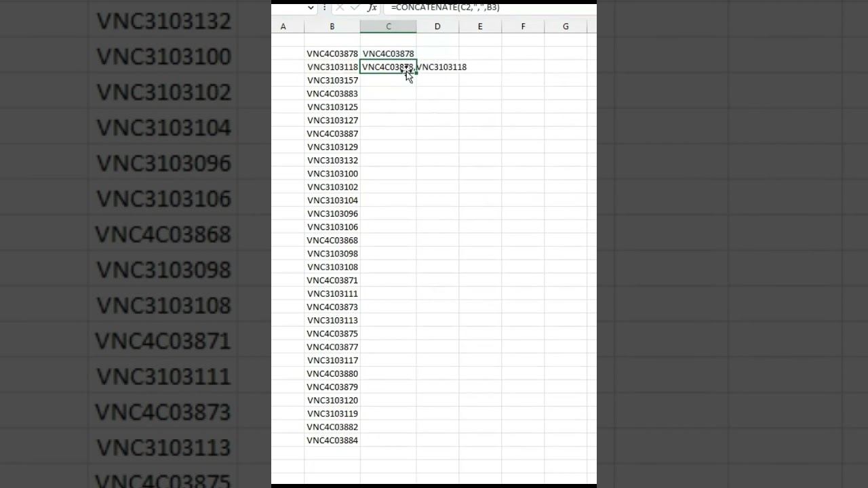Click in the formula bar CONCATENATE formula
The width and height of the screenshot is (868, 488).
445,7
